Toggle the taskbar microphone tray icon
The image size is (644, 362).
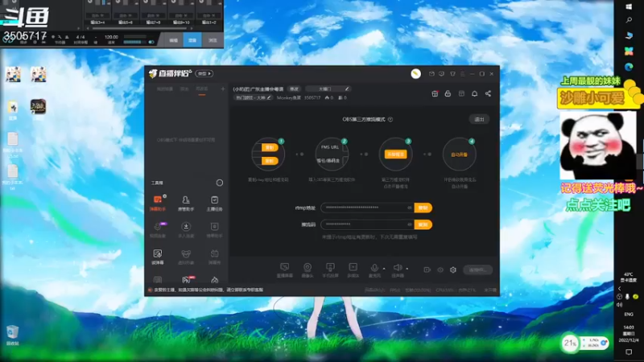coord(627,296)
